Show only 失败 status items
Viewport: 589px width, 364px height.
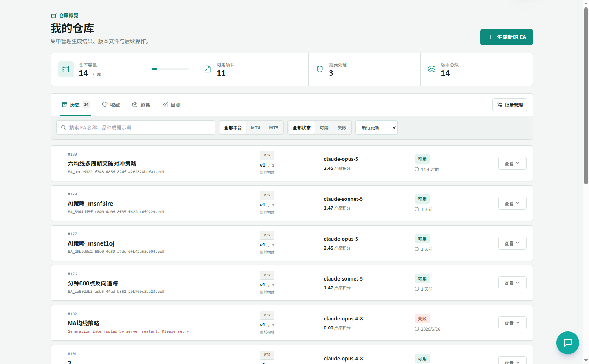click(342, 128)
